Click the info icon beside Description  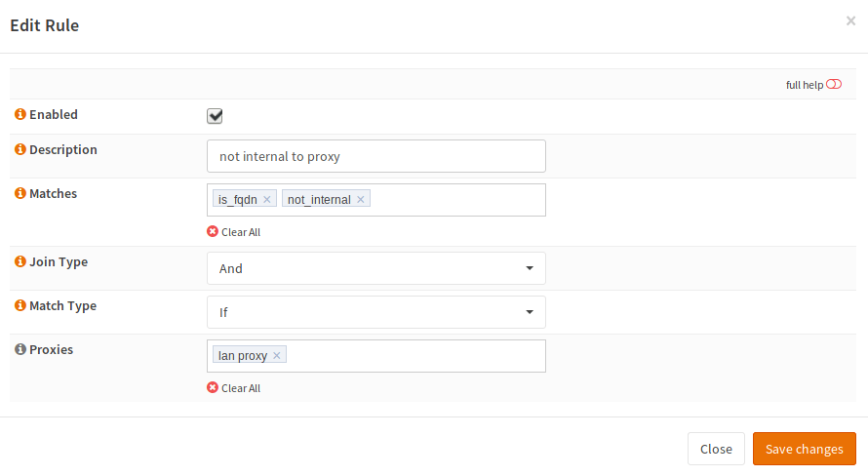[20, 150]
